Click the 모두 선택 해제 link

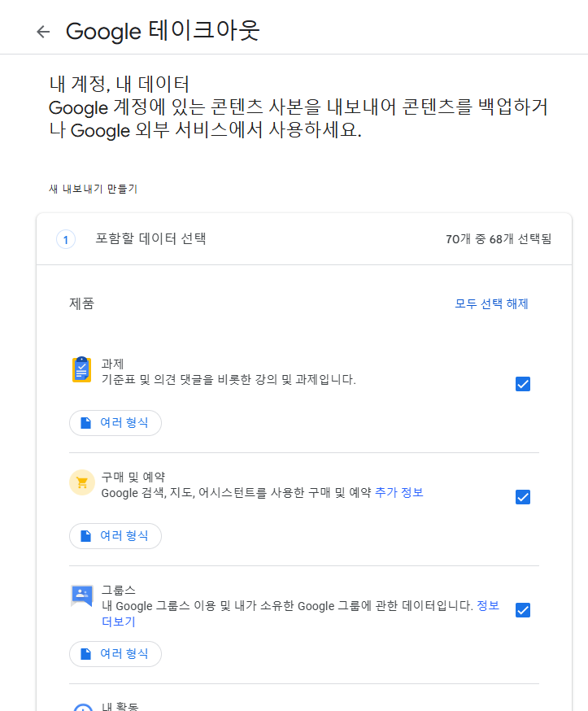click(491, 303)
